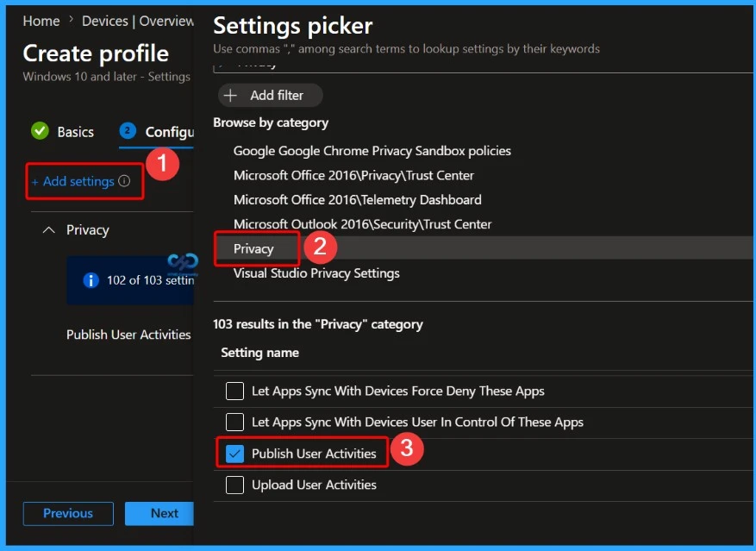Open the Configuration settings tab
756x551 pixels.
point(156,132)
